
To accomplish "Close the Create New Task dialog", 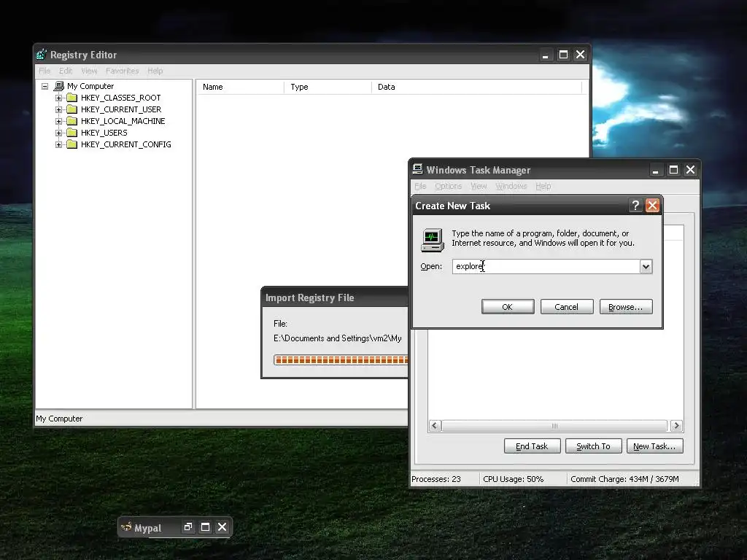I will point(652,205).
